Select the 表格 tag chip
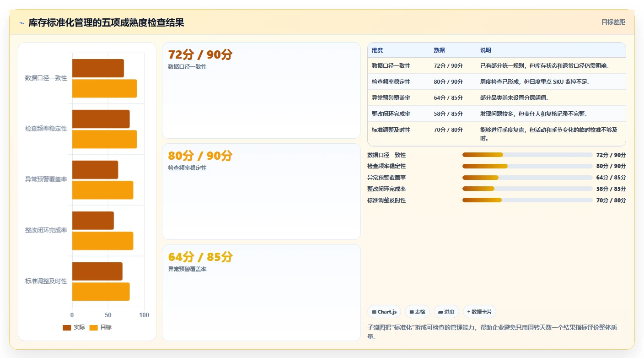This screenshot has width=644, height=358. 417,312
